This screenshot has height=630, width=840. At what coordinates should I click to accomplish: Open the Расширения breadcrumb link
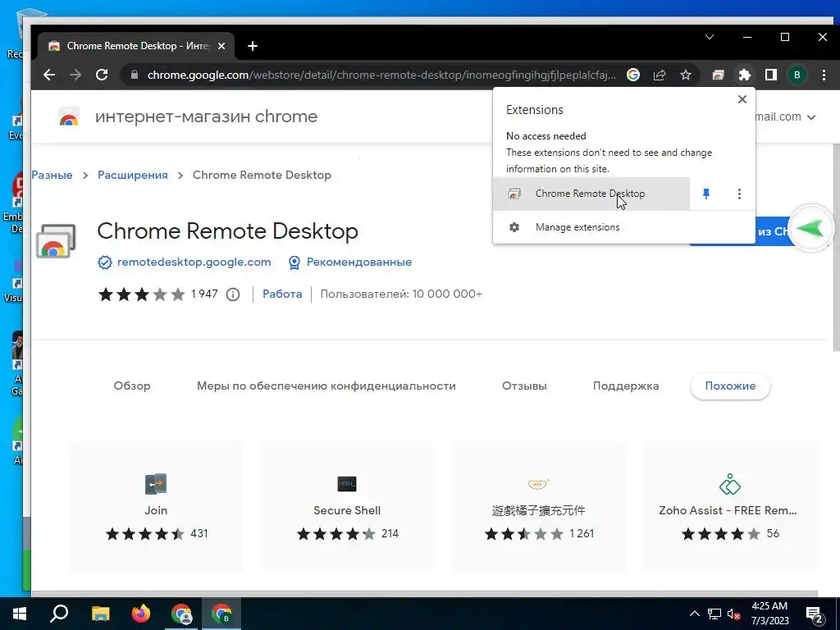click(x=132, y=176)
